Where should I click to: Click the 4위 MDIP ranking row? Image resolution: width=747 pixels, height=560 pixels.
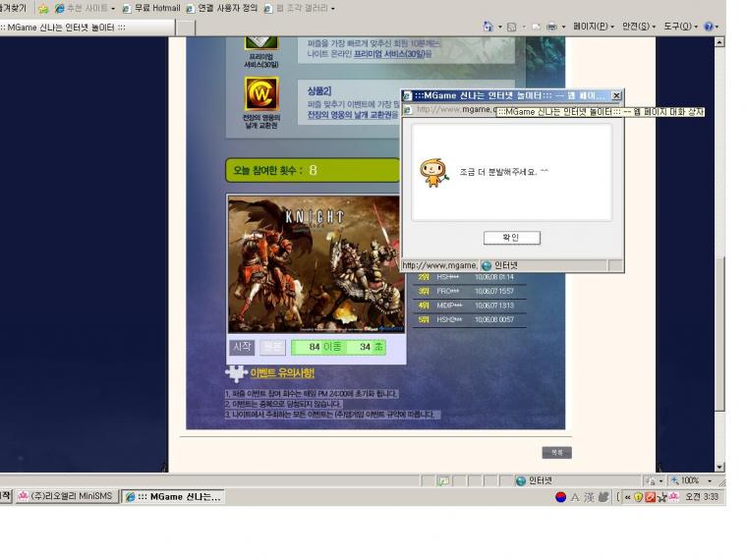tap(469, 306)
